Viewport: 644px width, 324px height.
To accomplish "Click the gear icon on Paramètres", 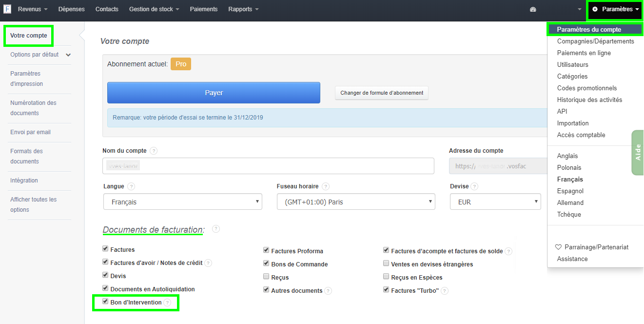I will [595, 10].
